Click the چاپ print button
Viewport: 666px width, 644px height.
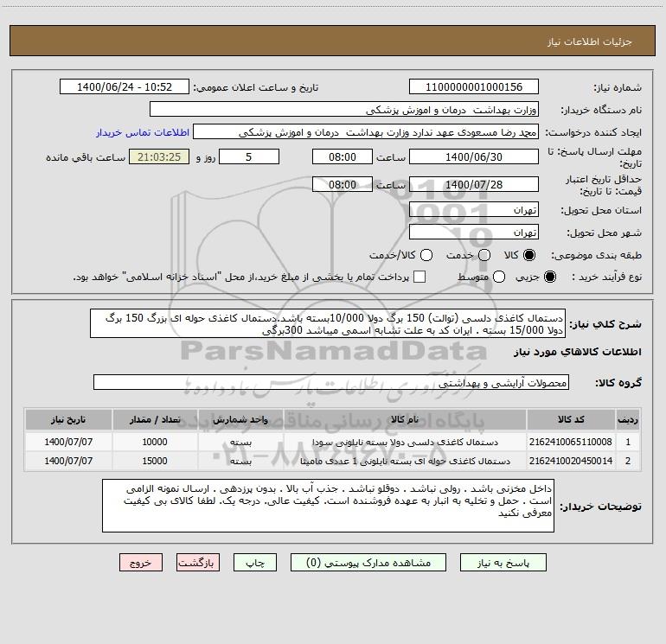click(255, 563)
